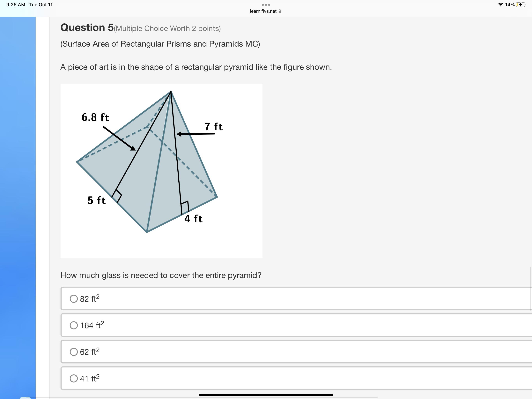Click the 7 ft label in the figure
The width and height of the screenshot is (532, 399).
pos(214,127)
